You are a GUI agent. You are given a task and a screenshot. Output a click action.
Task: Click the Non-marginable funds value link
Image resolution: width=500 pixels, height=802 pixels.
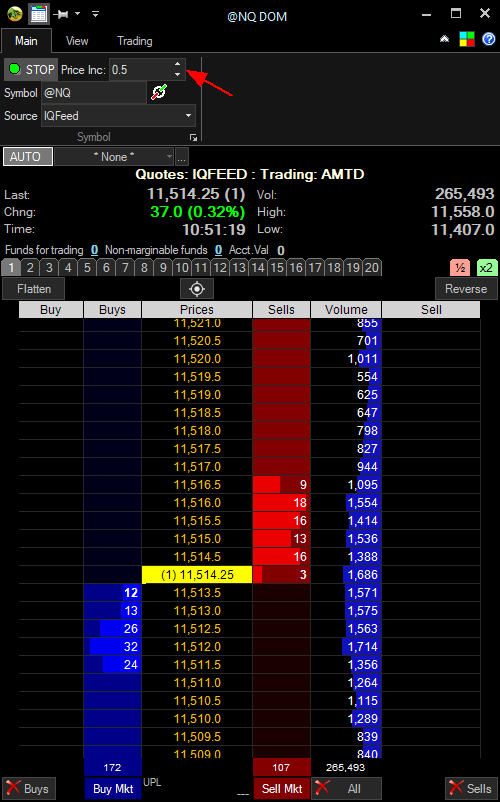coord(218,250)
